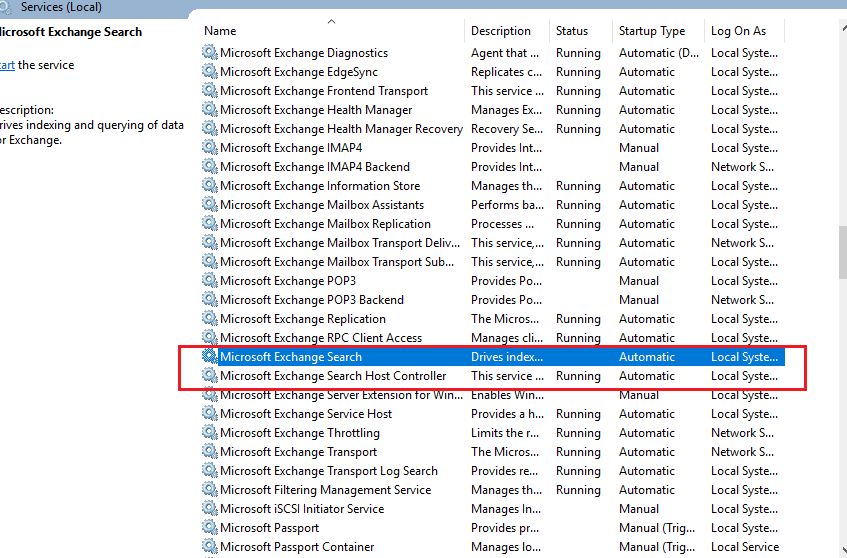Click the gear icon for Microsoft Filtering Management Service

(x=210, y=489)
